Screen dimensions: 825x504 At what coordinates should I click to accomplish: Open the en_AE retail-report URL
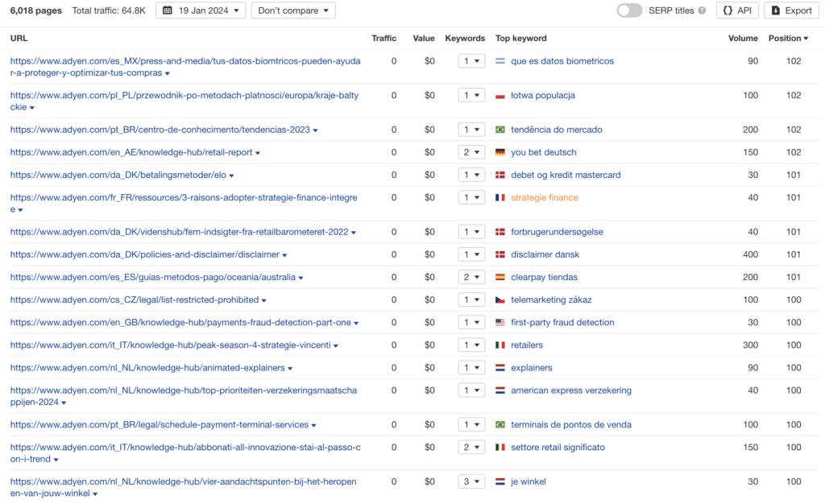click(x=131, y=152)
